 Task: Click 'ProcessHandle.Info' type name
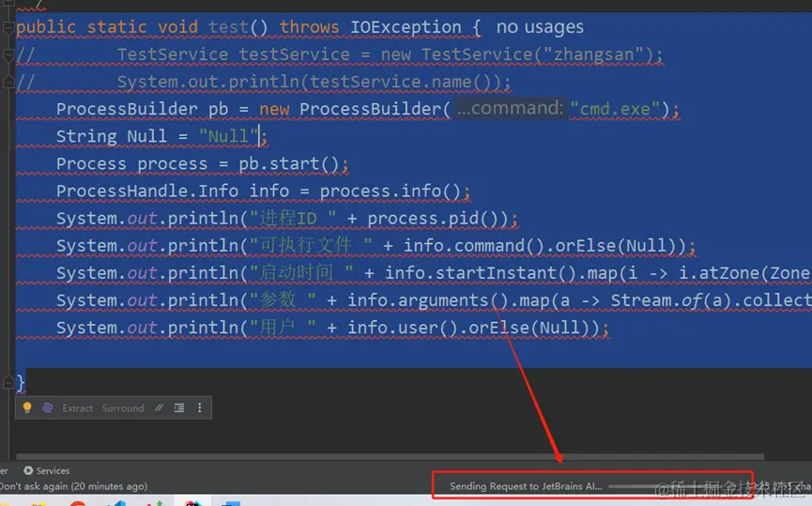coord(147,192)
